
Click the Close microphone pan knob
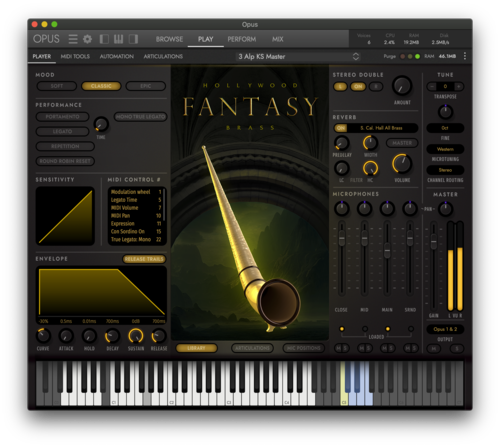342,208
